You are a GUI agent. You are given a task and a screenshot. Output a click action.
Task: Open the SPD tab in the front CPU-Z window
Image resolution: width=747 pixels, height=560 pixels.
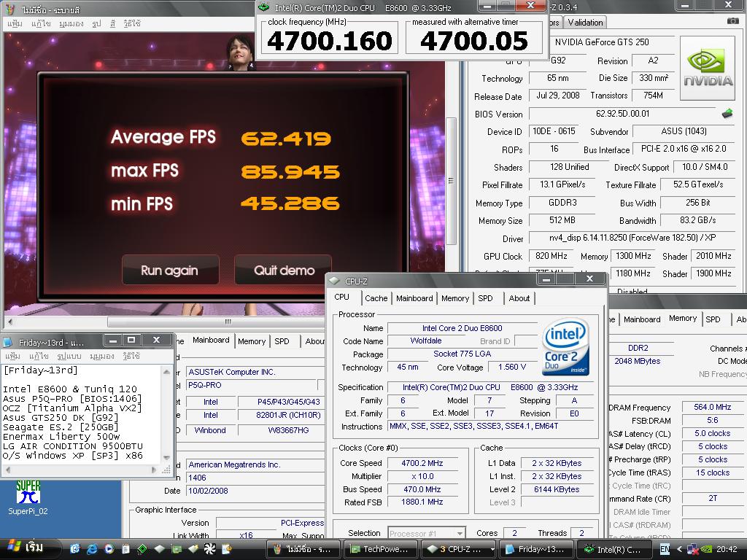point(485,298)
